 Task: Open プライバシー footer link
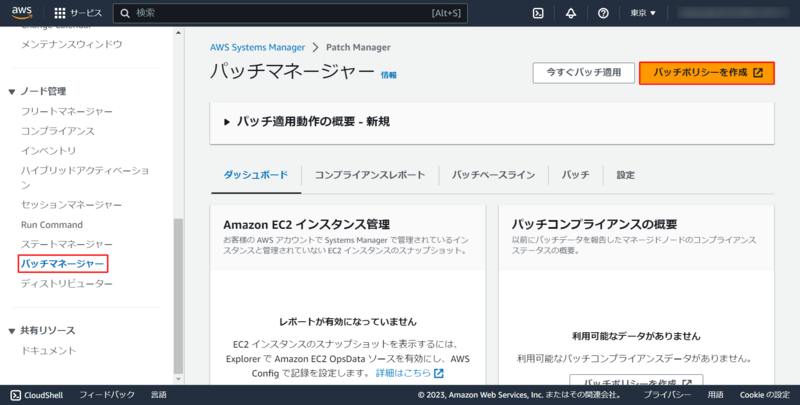pos(667,395)
